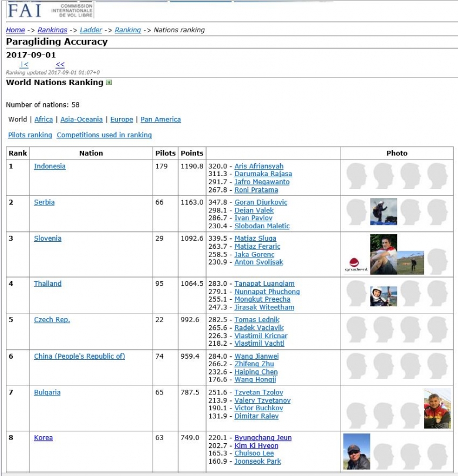This screenshot has height=476, width=458.
Task: Click field landing photo in Slovenia row
Action: click(x=410, y=263)
